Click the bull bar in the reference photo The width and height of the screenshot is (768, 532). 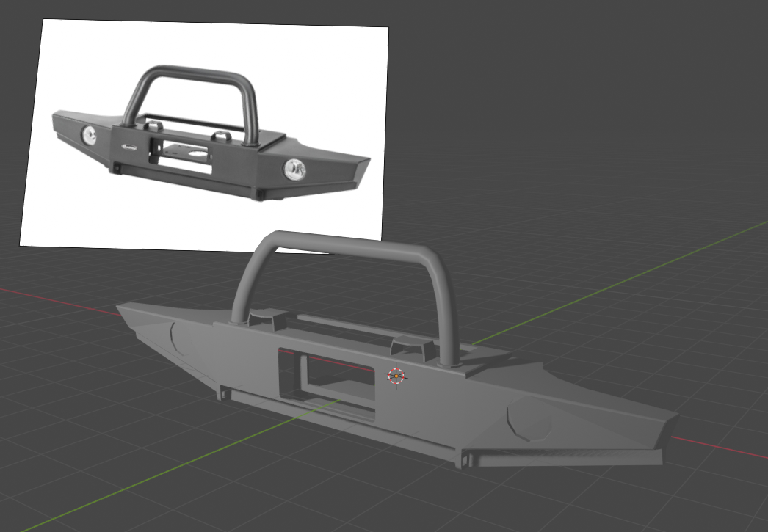[192, 74]
